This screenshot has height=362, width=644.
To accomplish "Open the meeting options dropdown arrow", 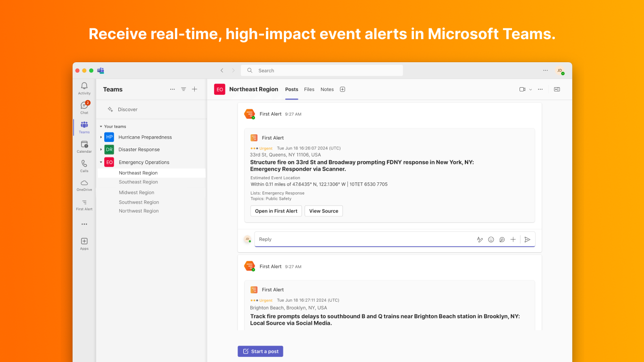I will (x=530, y=90).
